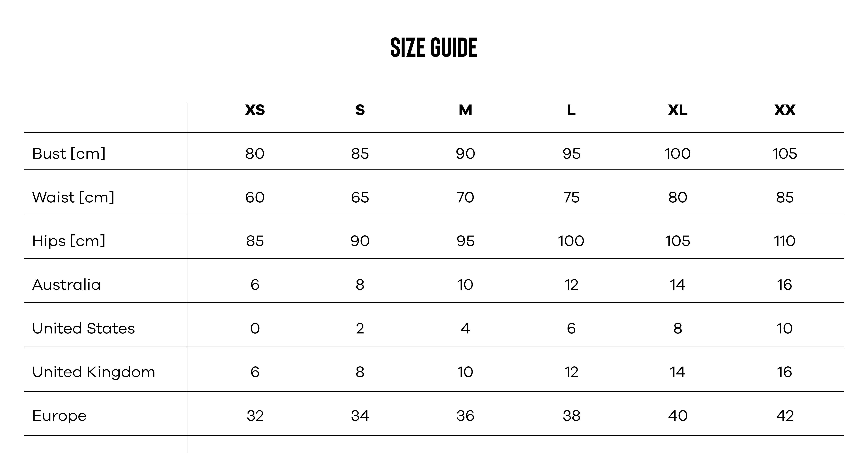868x474 pixels.
Task: Select the M size column header
Action: (465, 110)
